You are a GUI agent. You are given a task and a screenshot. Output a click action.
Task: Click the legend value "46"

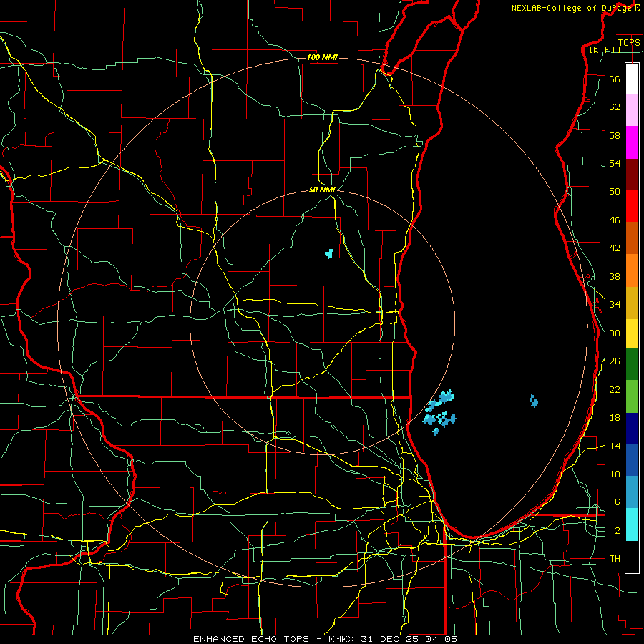(x=615, y=220)
